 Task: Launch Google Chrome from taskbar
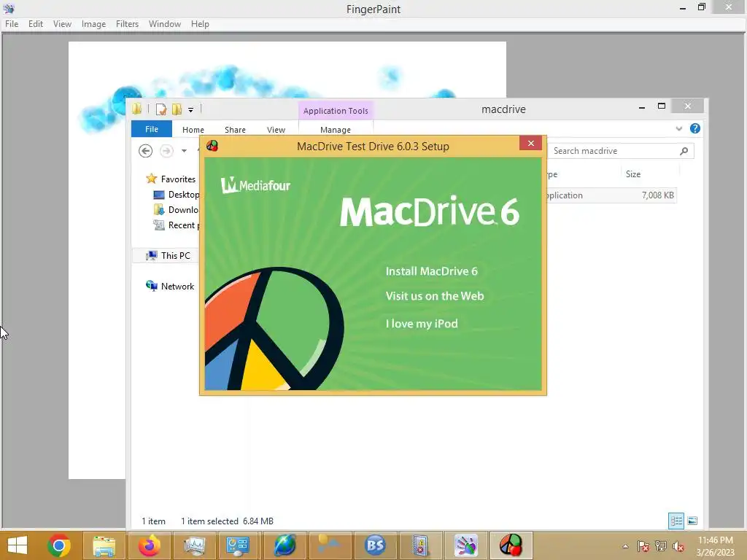[59, 545]
